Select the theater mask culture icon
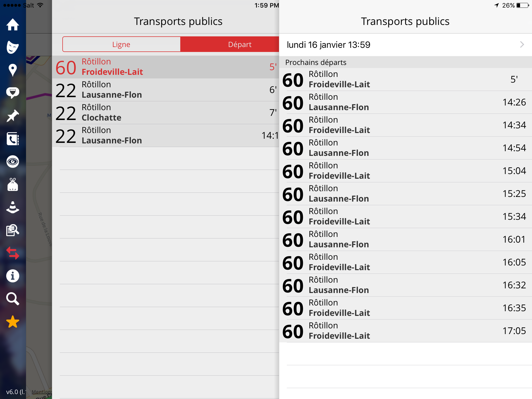 12,47
